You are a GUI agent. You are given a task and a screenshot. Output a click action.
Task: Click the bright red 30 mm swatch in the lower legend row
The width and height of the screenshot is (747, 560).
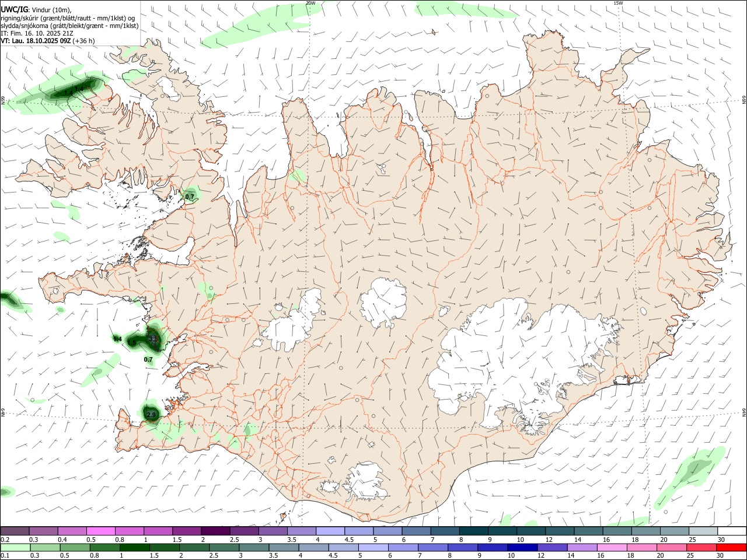731,548
